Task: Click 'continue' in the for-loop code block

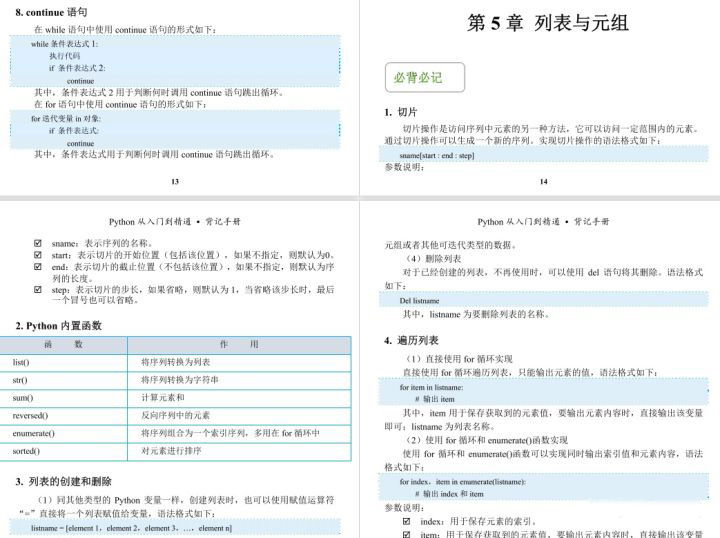Action: [x=80, y=144]
